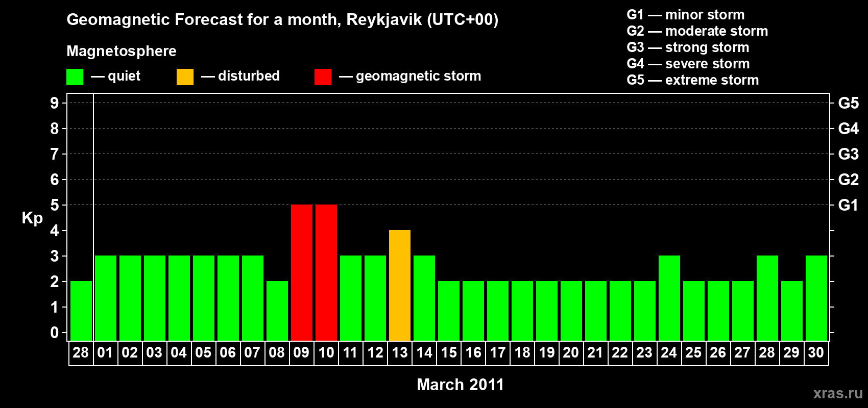Click date label 09 on the axis
Viewport: 868px width, 408px height.
pyautogui.click(x=301, y=353)
